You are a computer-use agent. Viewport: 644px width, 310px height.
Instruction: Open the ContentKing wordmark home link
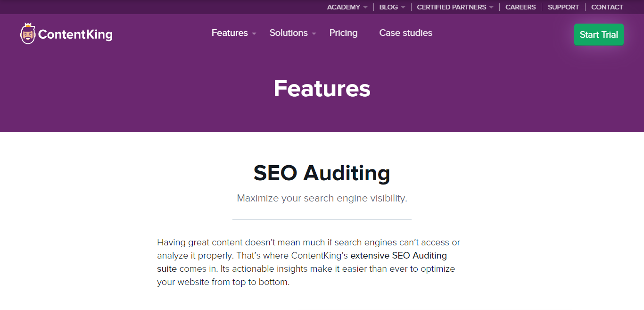[75, 34]
